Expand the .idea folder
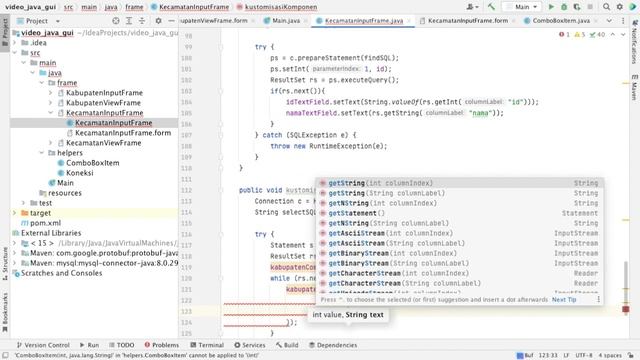This screenshot has height=360, width=640. tap(15, 43)
